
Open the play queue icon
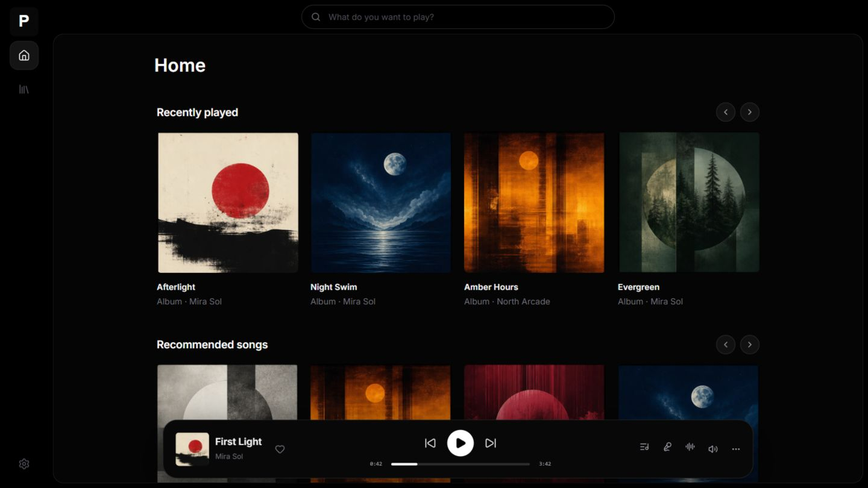point(644,447)
